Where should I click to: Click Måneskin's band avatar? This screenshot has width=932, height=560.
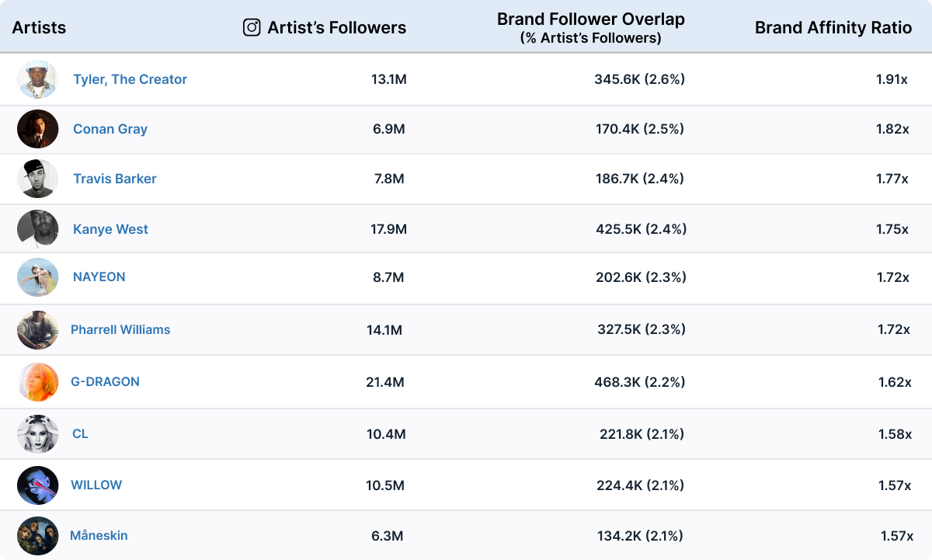37,536
